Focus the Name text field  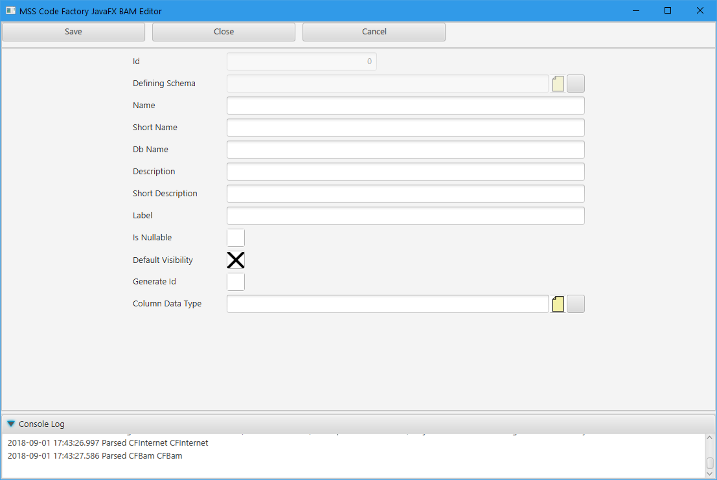click(x=405, y=106)
